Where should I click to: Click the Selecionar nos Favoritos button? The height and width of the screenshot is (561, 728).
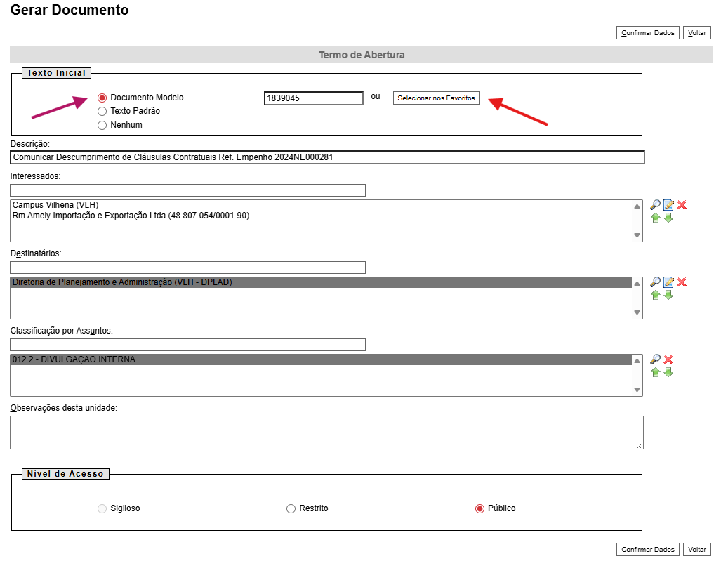click(436, 98)
